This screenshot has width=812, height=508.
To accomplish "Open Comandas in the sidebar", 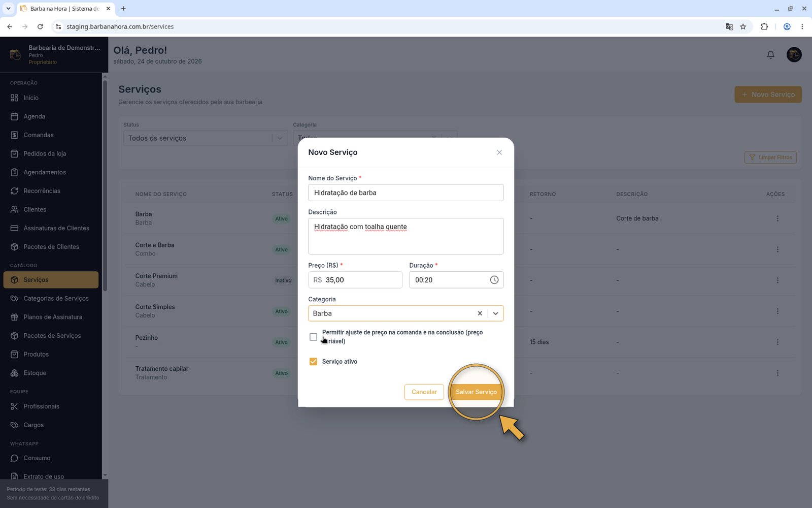I will point(51,135).
